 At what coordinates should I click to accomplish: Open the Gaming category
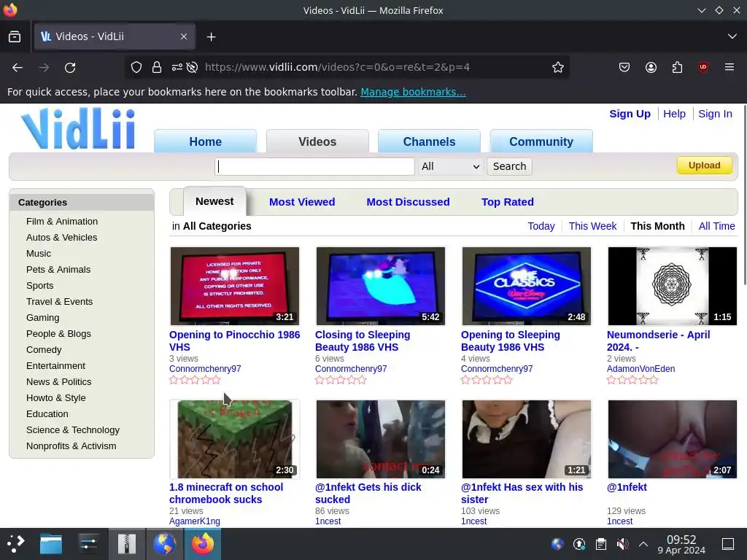[43, 318]
